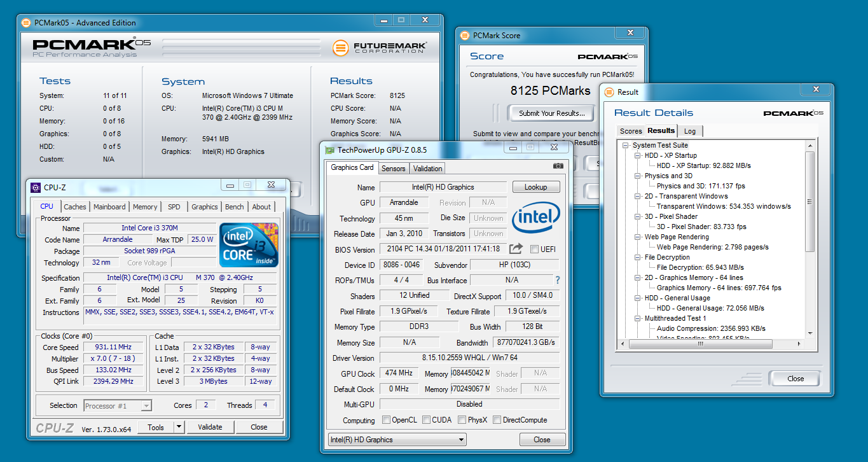Click the GPU-Z title bar app icon
Image resolution: width=868 pixels, height=462 pixels.
329,150
